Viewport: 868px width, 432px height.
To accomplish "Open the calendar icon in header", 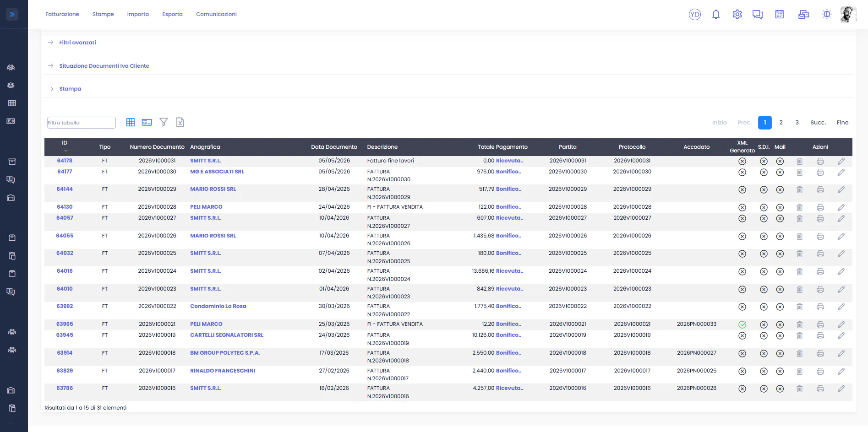I will coord(779,14).
